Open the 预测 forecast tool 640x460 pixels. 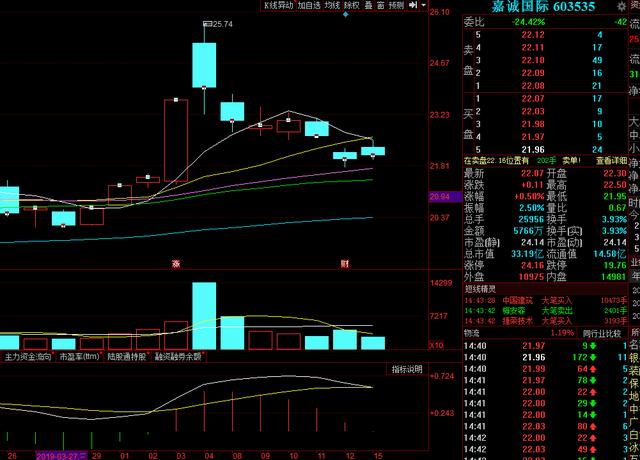(x=396, y=5)
